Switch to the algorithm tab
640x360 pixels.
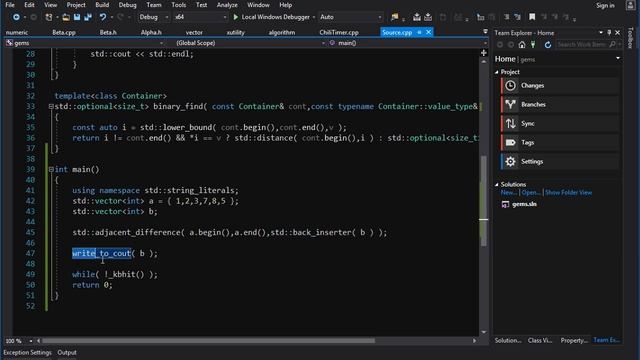(x=282, y=32)
